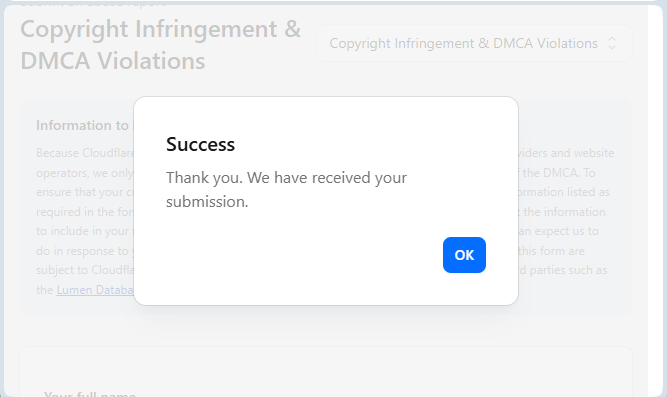This screenshot has width=667, height=397.
Task: Click the dimmed text 'the information'
Action: click(564, 212)
